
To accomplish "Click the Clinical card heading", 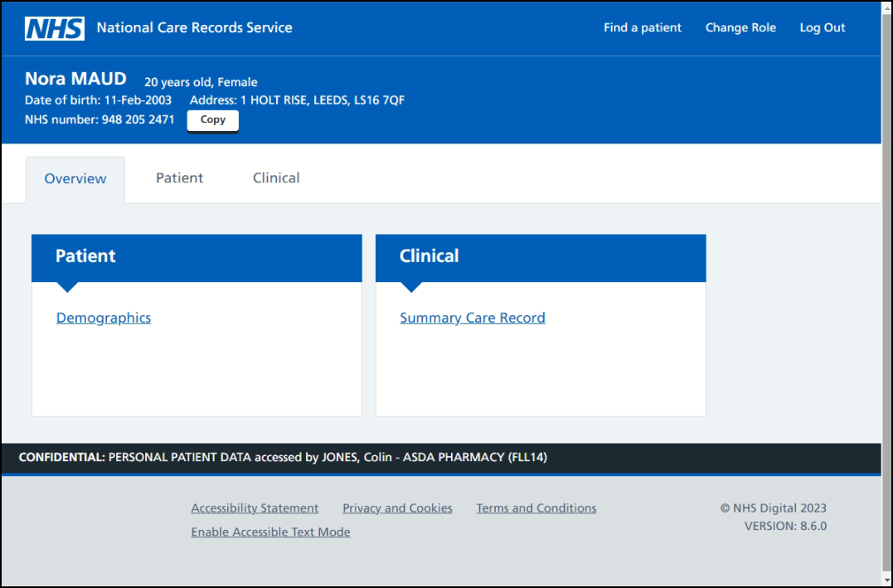I will [429, 256].
